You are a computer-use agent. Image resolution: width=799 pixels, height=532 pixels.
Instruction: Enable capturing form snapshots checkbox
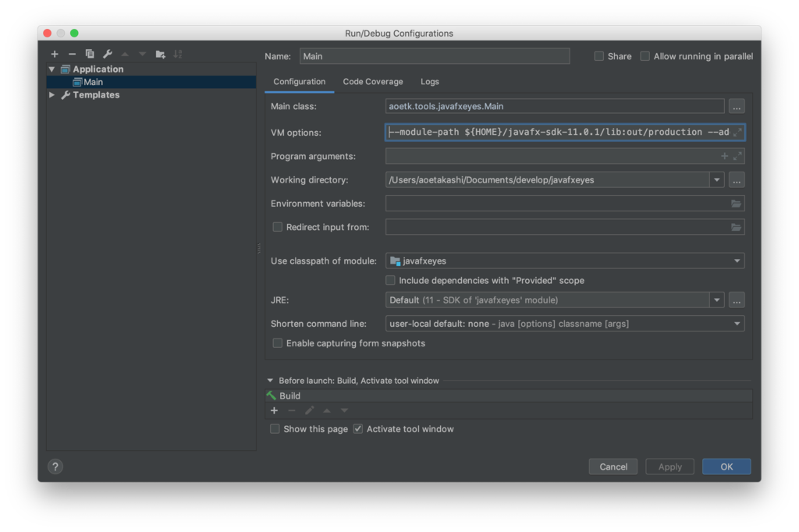pyautogui.click(x=277, y=343)
